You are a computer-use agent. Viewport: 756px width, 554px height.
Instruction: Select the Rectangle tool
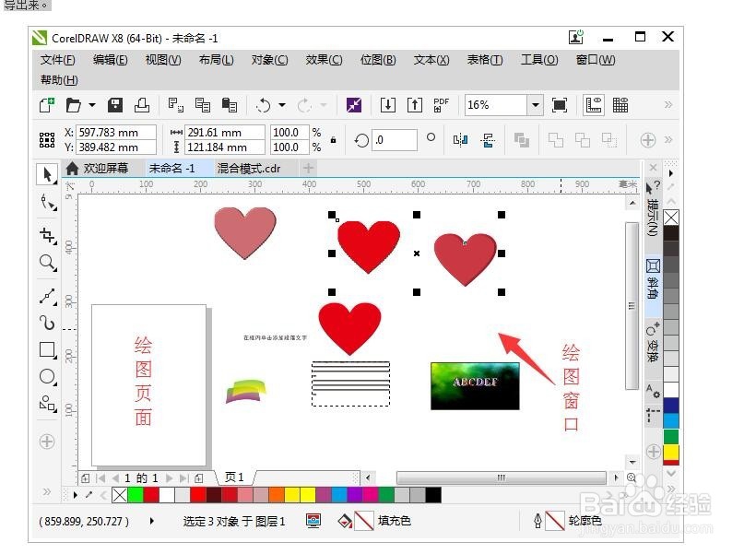click(47, 350)
